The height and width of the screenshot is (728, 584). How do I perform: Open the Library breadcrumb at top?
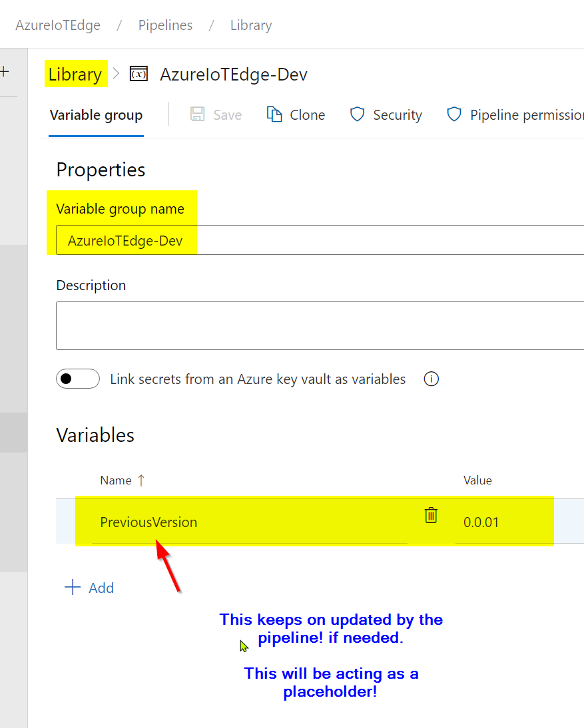251,25
